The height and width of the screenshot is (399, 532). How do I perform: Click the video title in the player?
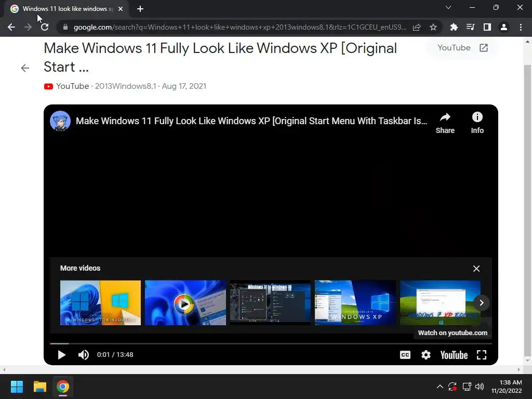(x=251, y=121)
